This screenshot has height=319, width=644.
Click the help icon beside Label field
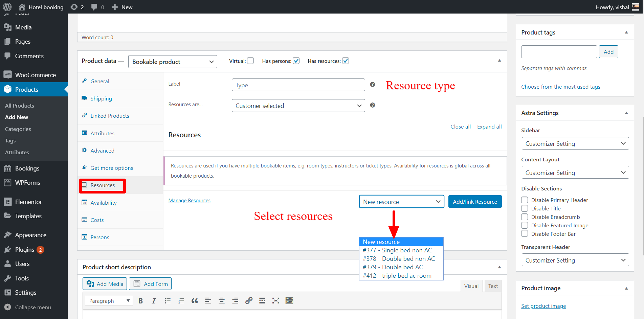pos(372,84)
